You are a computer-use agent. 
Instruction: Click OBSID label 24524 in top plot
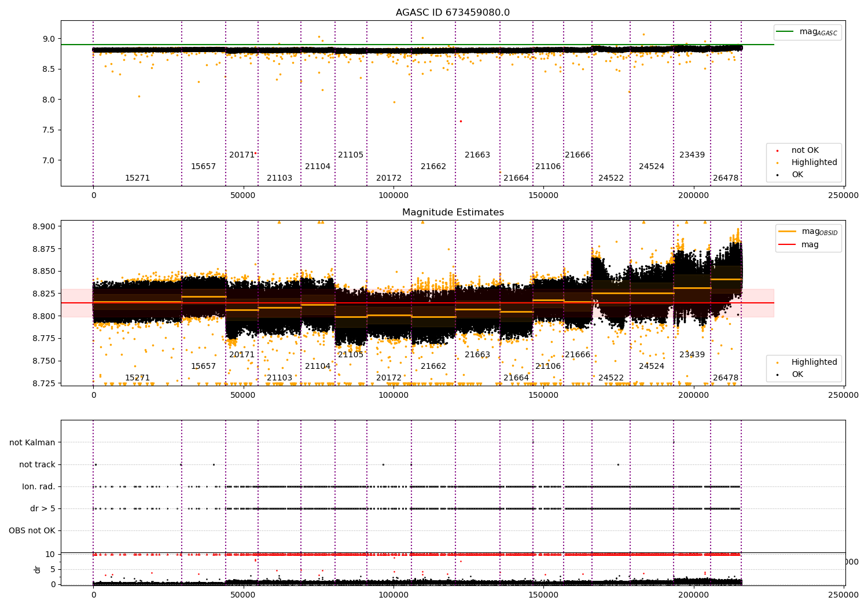point(652,166)
